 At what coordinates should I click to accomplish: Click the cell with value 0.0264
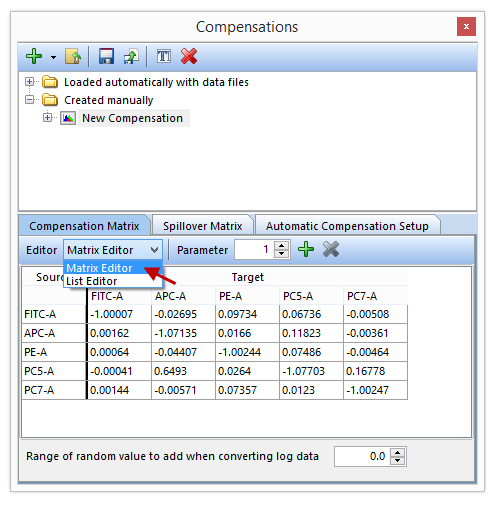pyautogui.click(x=247, y=371)
